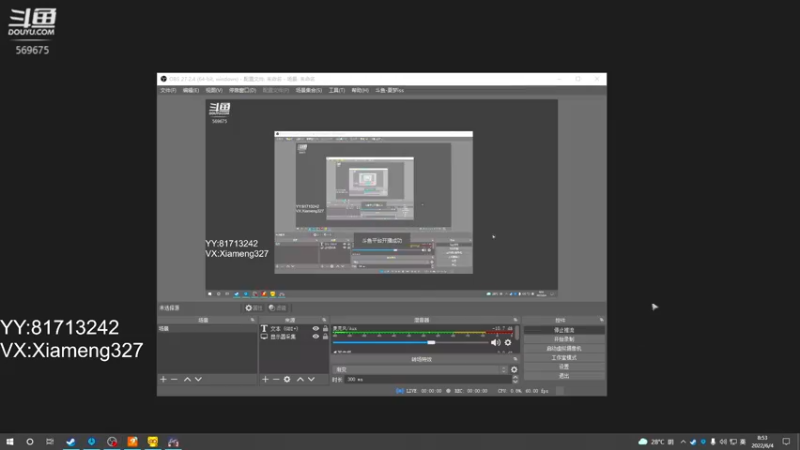Click the Start Virtual Camera button
Screen dimensions: 800x450
click(564, 348)
